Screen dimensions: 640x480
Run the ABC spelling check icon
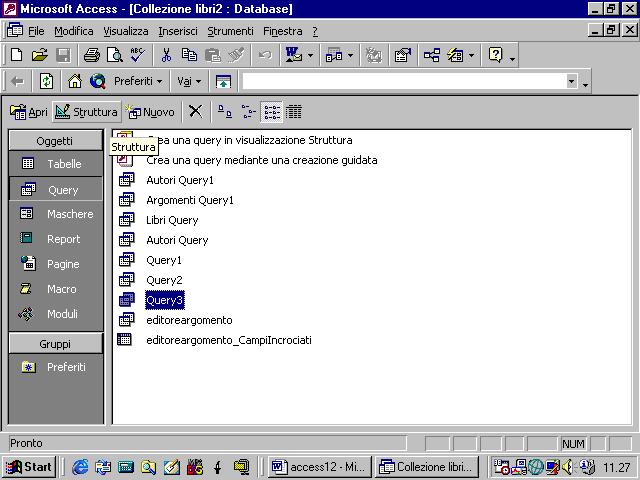138,55
